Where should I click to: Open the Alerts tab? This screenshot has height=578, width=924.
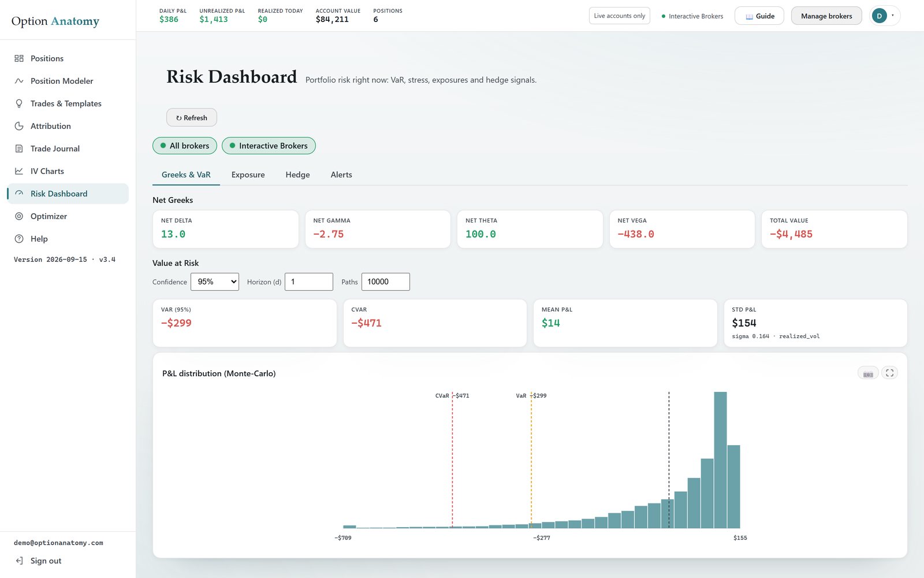(x=341, y=175)
